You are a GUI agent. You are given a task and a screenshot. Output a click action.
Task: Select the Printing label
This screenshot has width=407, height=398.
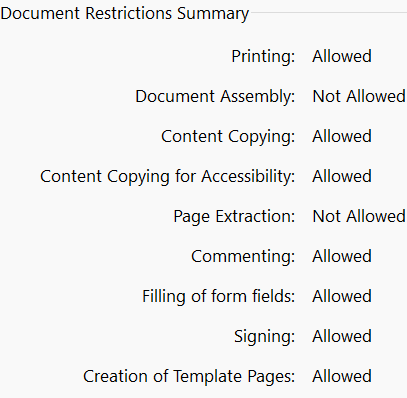[263, 57]
